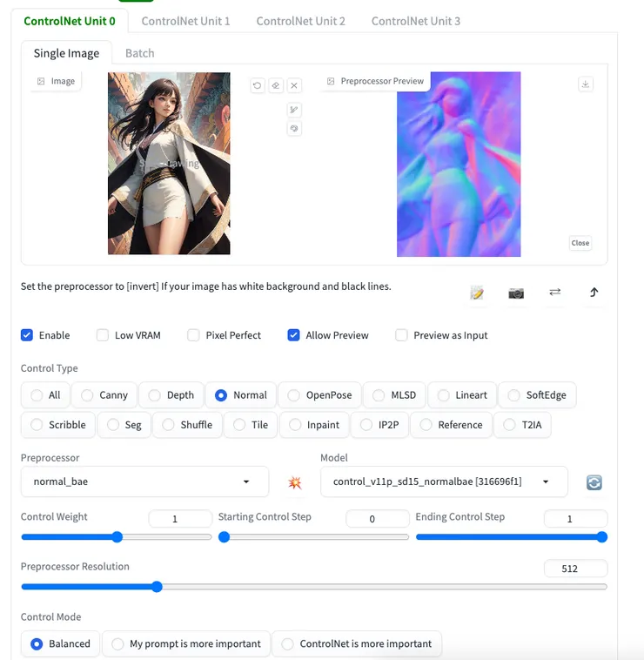Click the notepad and pencil canvas icon
The height and width of the screenshot is (660, 644).
(x=477, y=293)
